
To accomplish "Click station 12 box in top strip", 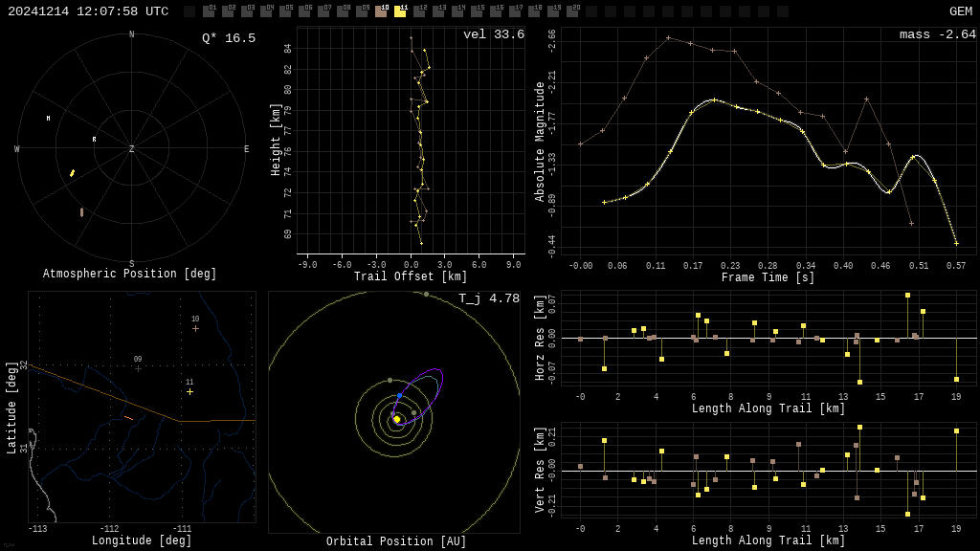I will point(419,11).
